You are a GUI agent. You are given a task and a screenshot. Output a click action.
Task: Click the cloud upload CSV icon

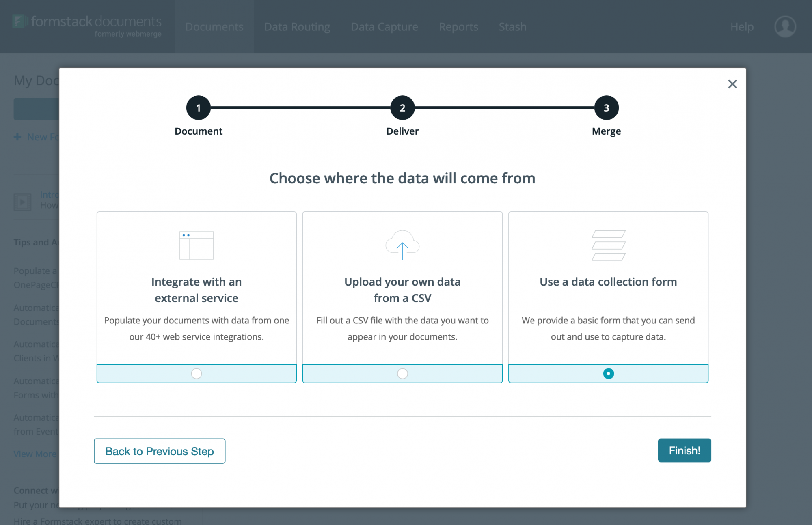tap(402, 245)
